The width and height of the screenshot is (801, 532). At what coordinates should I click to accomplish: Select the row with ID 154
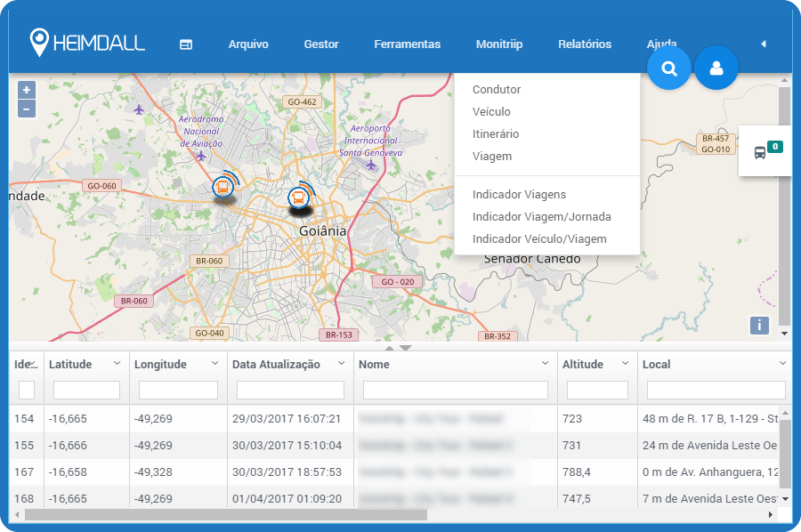coord(393,419)
